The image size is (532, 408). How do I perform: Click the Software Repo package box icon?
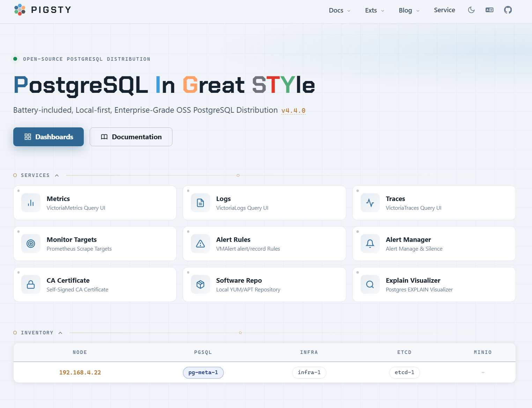[x=200, y=284]
